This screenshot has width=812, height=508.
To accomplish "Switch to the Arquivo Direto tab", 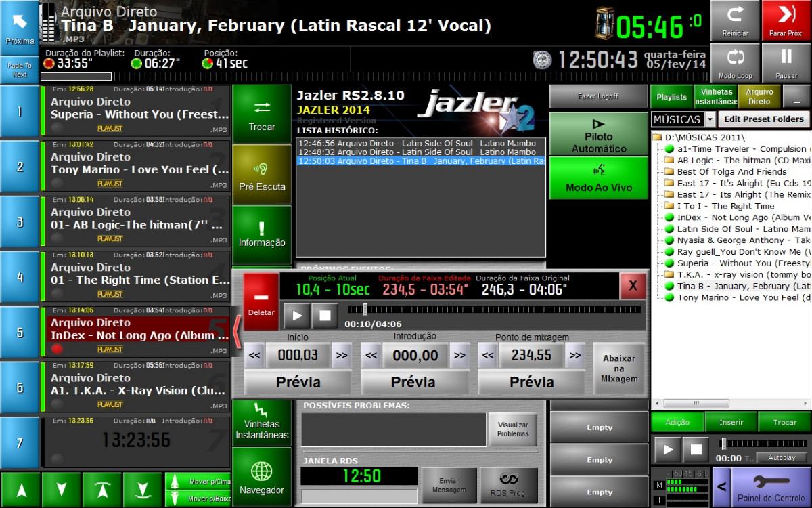I will click(759, 97).
